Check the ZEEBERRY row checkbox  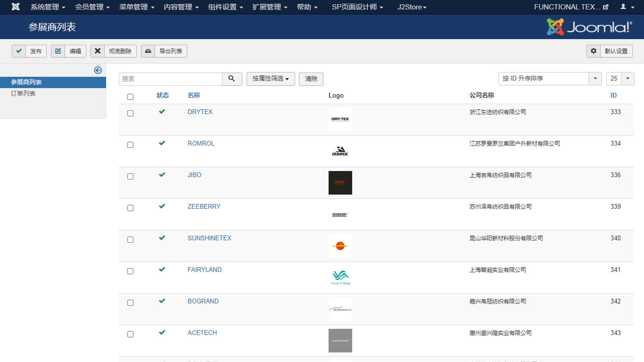point(130,208)
